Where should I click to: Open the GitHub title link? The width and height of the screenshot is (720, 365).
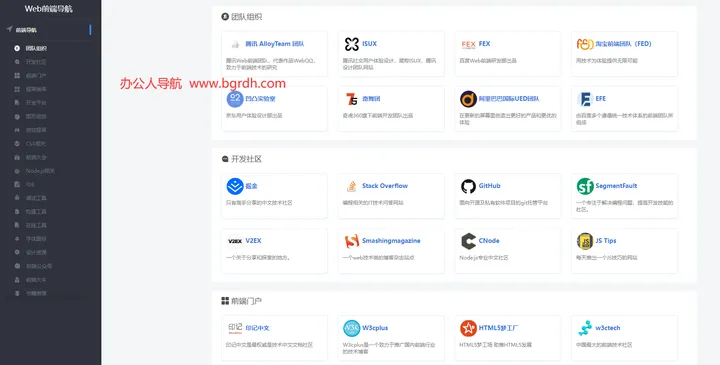pyautogui.click(x=489, y=186)
